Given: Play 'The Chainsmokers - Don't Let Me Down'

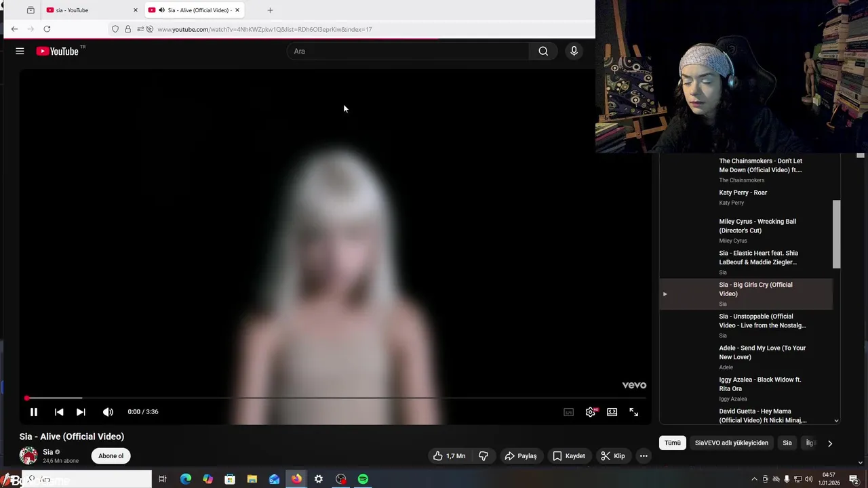Looking at the screenshot, I should tap(746, 169).
